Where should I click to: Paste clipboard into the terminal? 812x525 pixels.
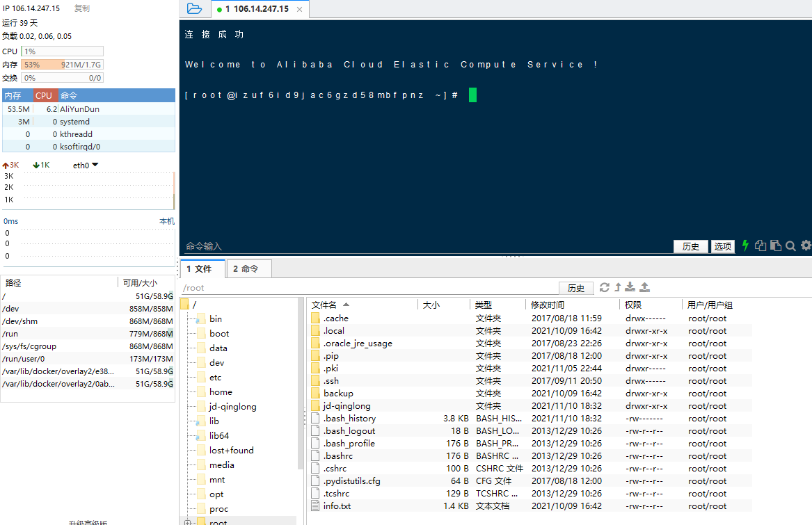775,245
